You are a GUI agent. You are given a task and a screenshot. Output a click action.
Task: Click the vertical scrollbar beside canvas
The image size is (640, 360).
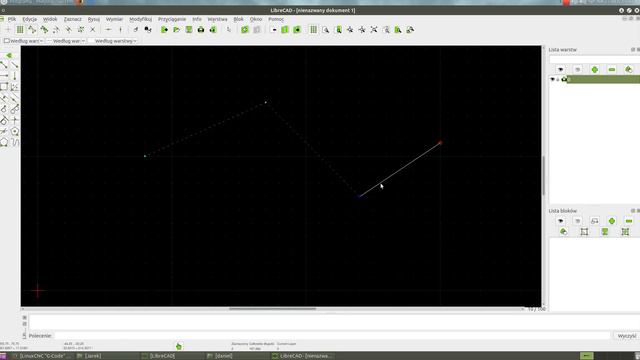click(543, 176)
